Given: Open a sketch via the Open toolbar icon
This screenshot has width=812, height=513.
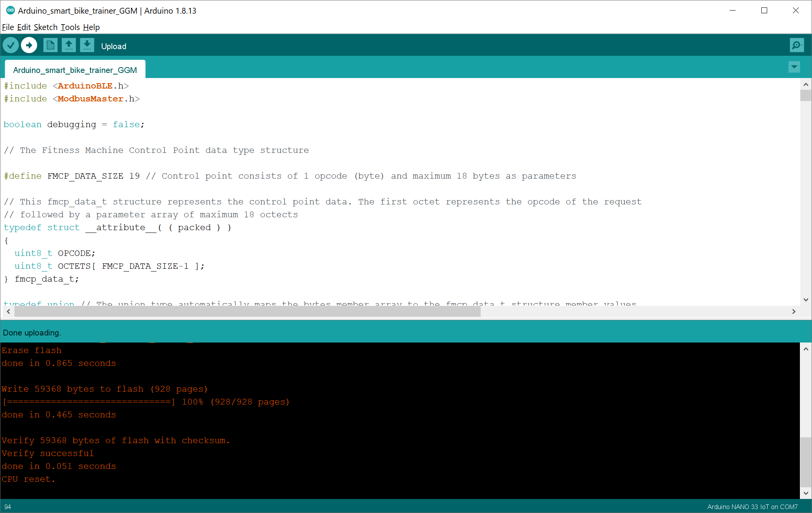Looking at the screenshot, I should 69,45.
